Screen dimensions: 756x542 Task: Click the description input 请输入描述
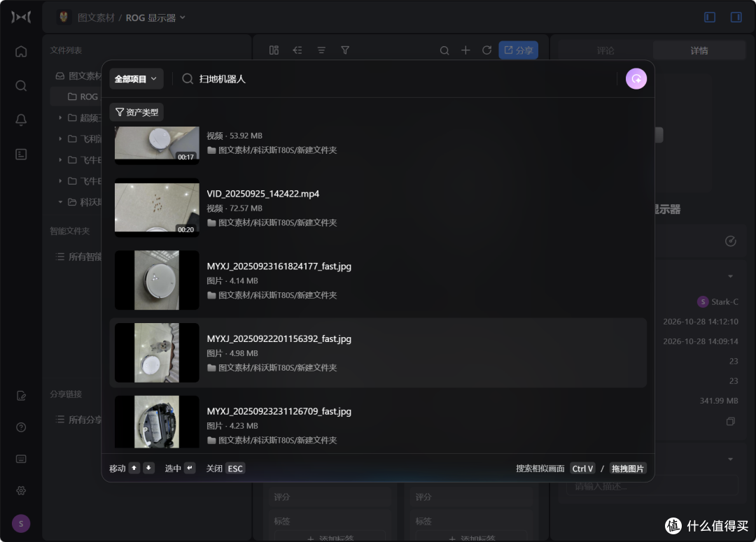point(652,485)
